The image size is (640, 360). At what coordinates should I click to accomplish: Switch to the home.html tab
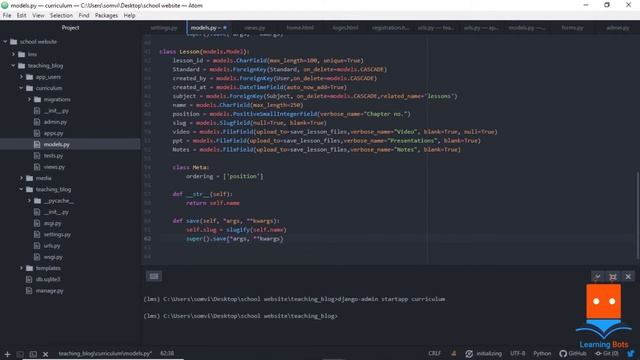point(300,28)
